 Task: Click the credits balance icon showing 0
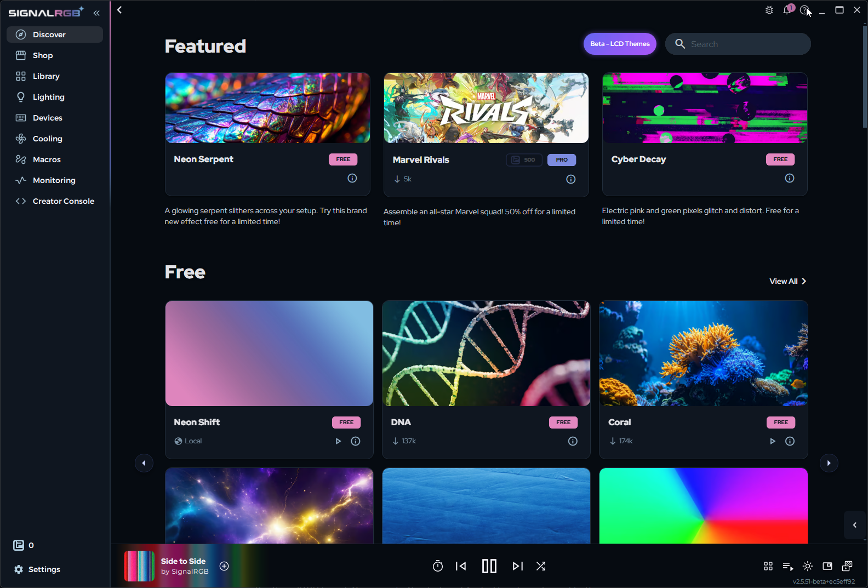19,545
